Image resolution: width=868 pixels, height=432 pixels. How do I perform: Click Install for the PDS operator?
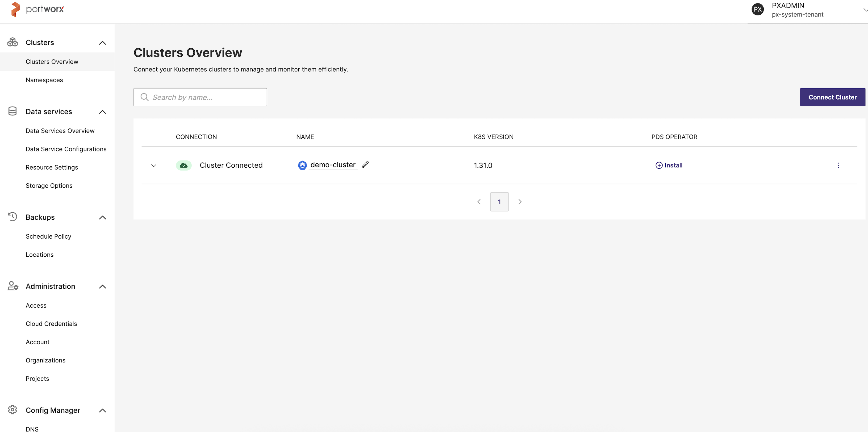pos(669,165)
